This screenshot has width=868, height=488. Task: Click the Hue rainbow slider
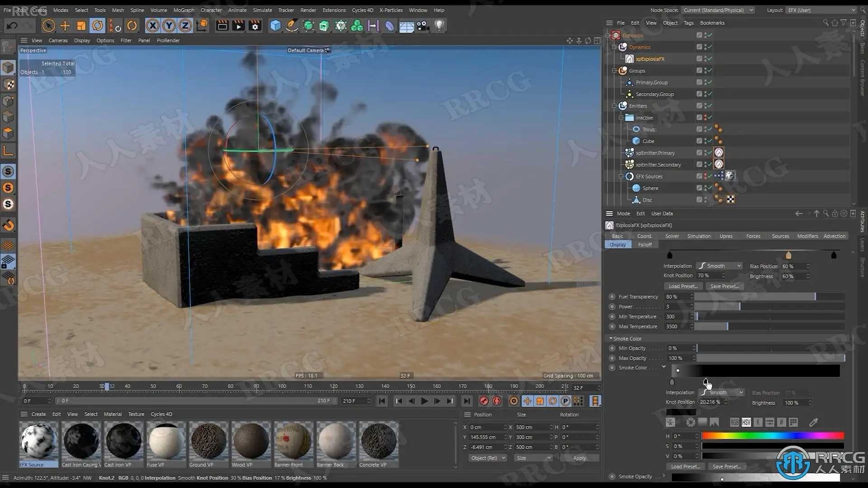(773, 436)
